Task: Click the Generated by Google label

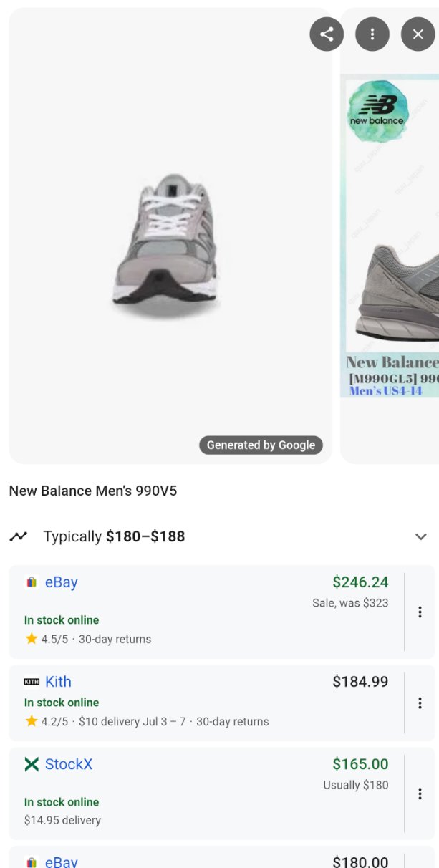Action: tap(261, 445)
